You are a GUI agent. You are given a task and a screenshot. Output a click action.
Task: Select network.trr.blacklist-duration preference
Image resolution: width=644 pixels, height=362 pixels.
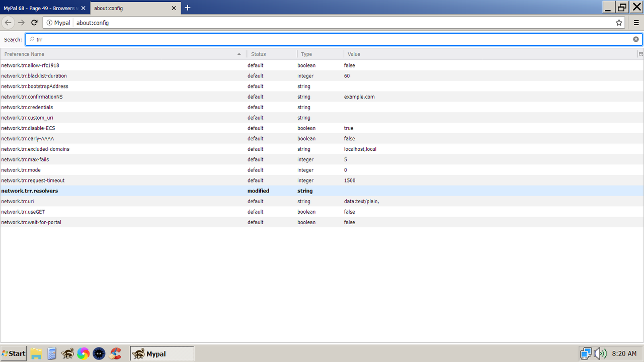322,76
